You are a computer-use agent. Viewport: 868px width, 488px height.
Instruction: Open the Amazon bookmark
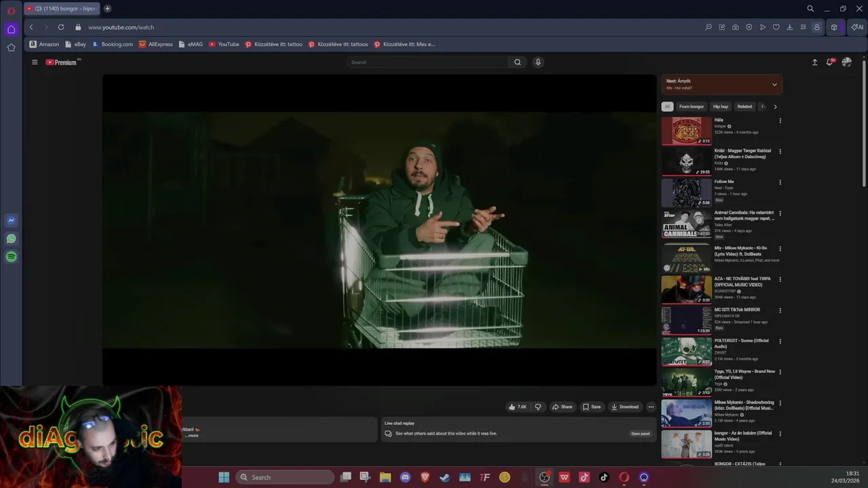click(x=44, y=44)
